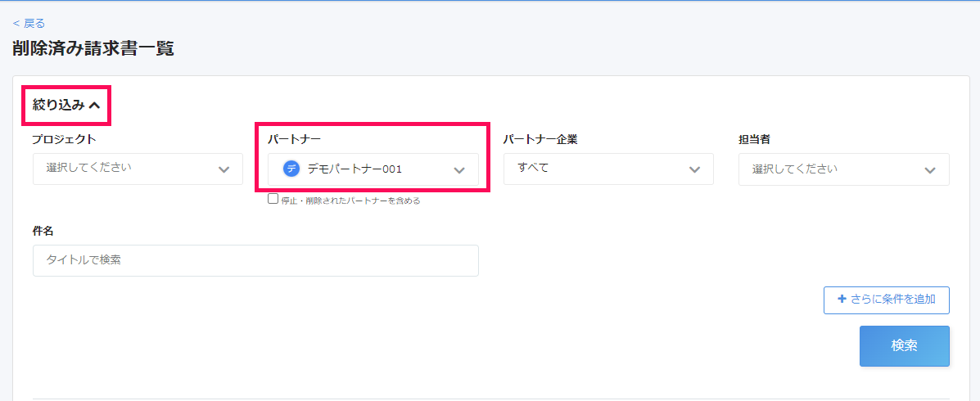This screenshot has width=980, height=401.
Task: Open the 担当者 dropdown
Action: pyautogui.click(x=844, y=169)
